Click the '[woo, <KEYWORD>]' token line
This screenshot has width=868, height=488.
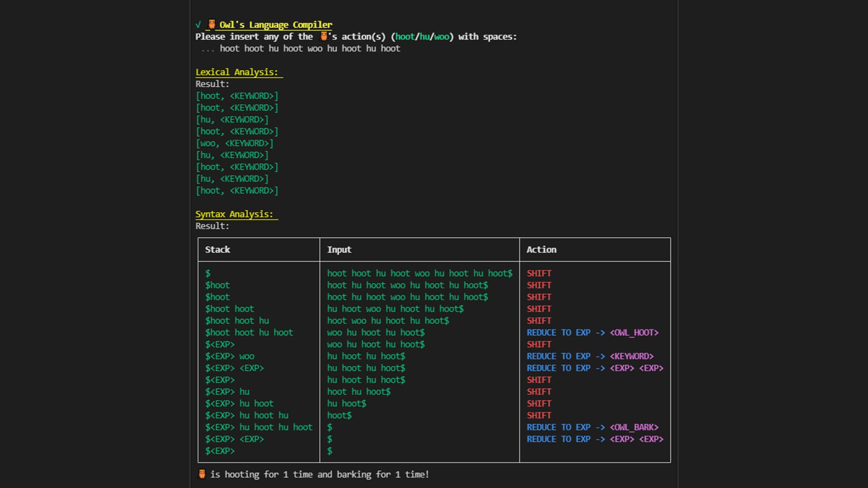pyautogui.click(x=234, y=143)
